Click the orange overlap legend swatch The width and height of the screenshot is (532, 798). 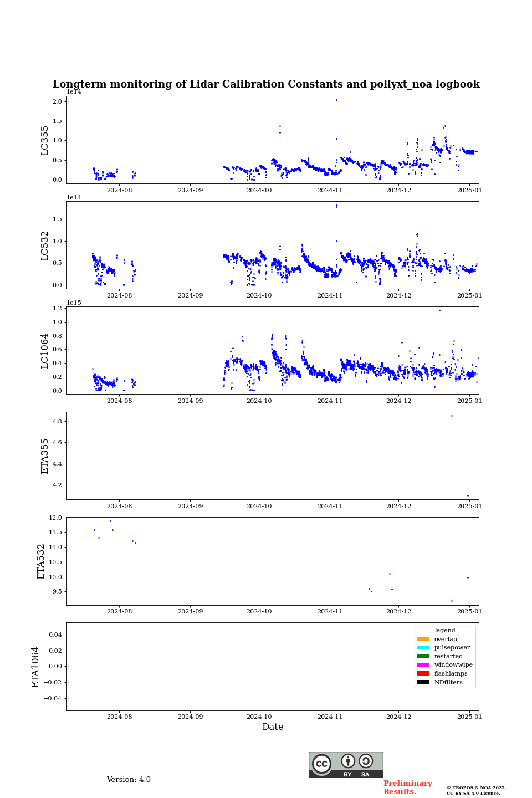click(x=423, y=639)
